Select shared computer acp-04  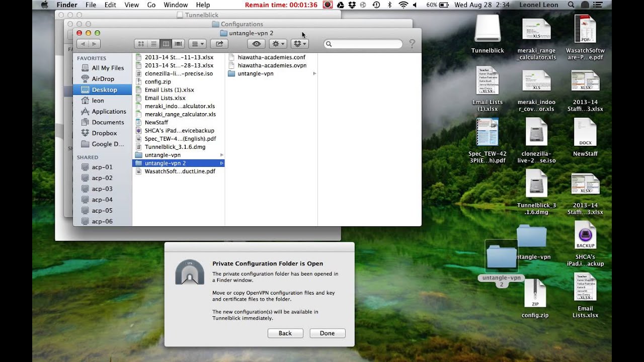pos(103,200)
